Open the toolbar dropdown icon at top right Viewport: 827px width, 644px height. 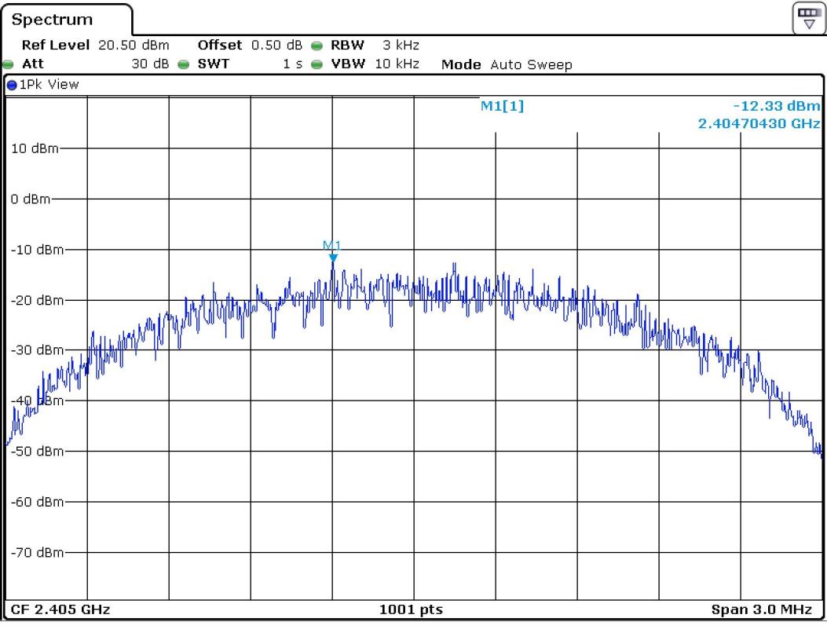coord(808,19)
